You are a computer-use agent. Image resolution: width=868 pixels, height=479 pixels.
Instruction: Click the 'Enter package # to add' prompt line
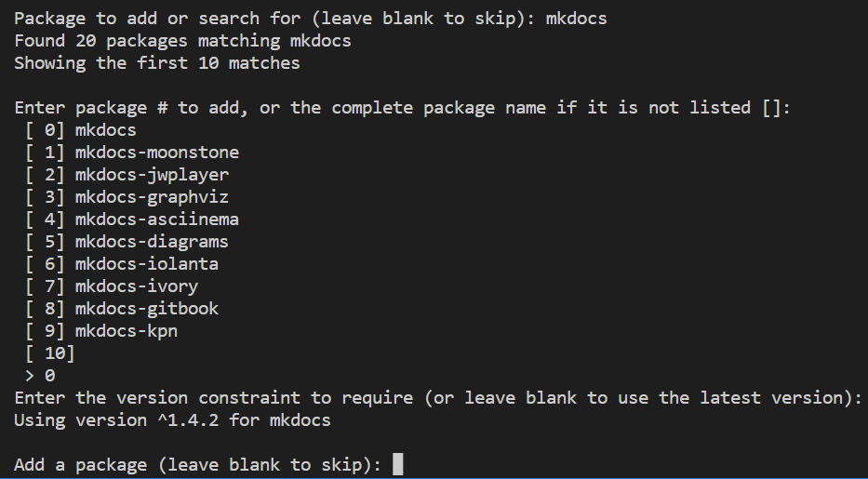point(403,107)
